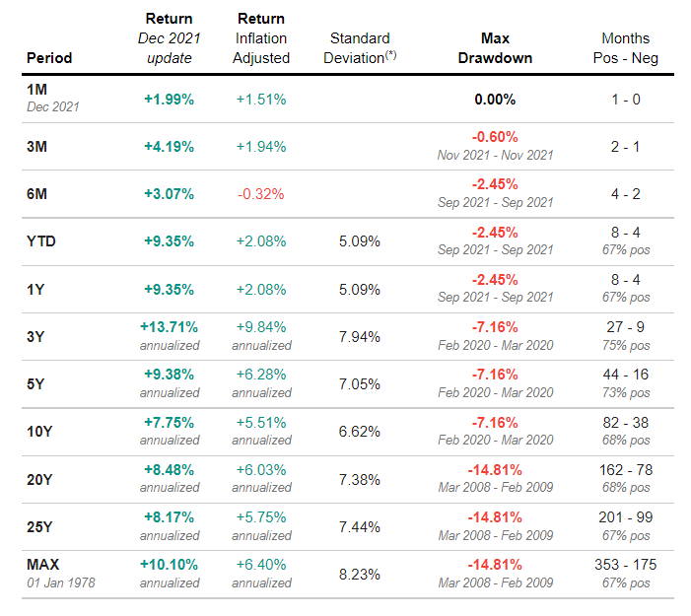Click the Period column header
This screenshot has height=616, width=691.
tap(49, 57)
